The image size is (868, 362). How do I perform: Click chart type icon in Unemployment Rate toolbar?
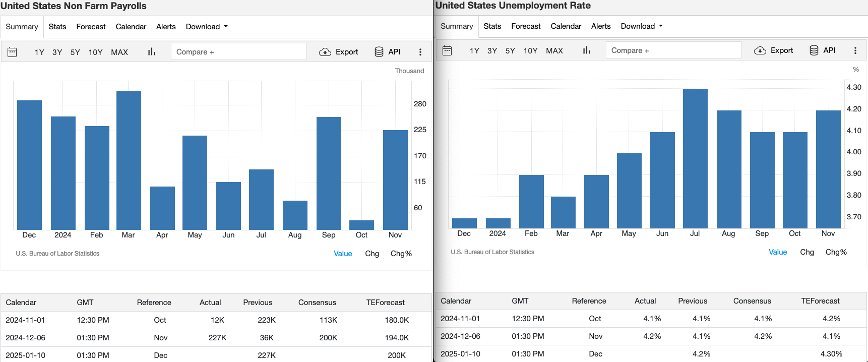pyautogui.click(x=586, y=50)
